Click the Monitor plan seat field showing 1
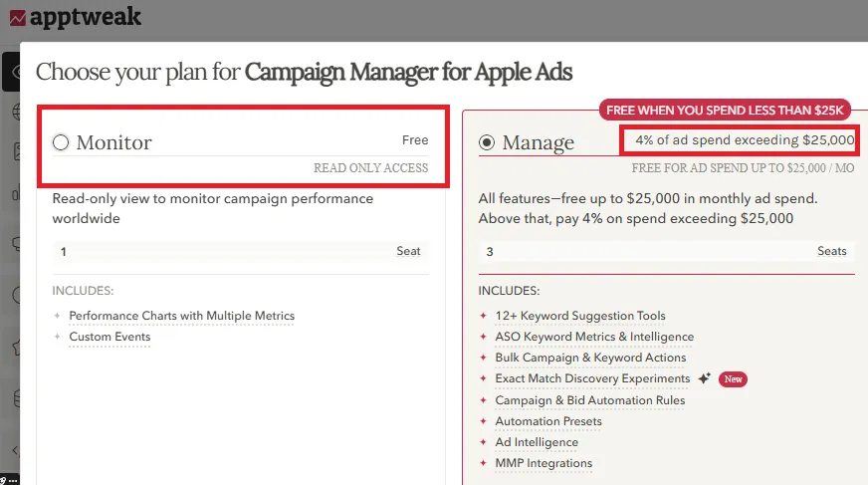The width and height of the screenshot is (868, 485). coord(240,251)
